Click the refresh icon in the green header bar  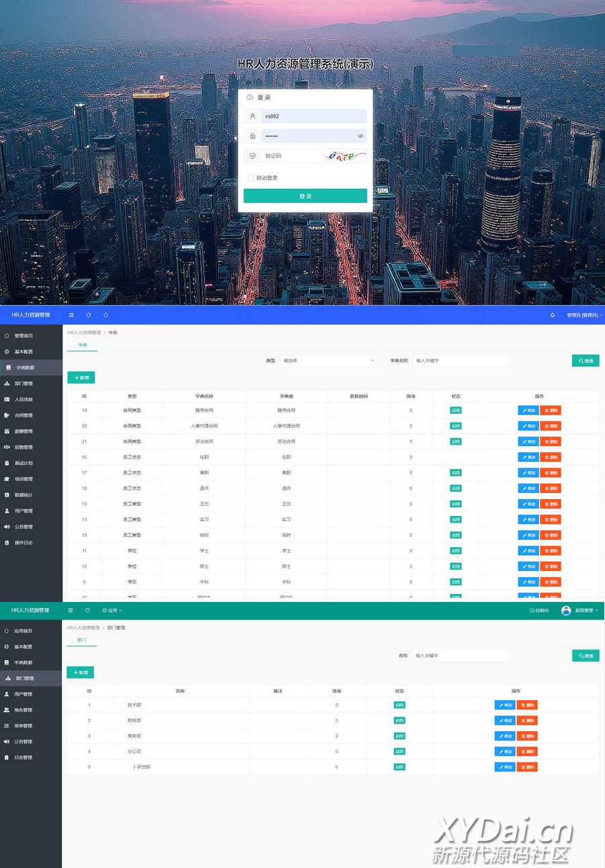[87, 610]
